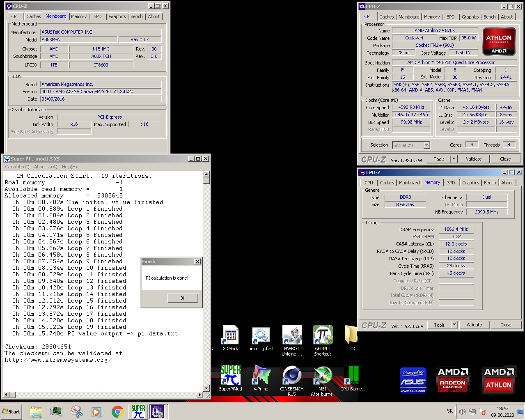Click the Close button in the CPU window

click(505, 159)
